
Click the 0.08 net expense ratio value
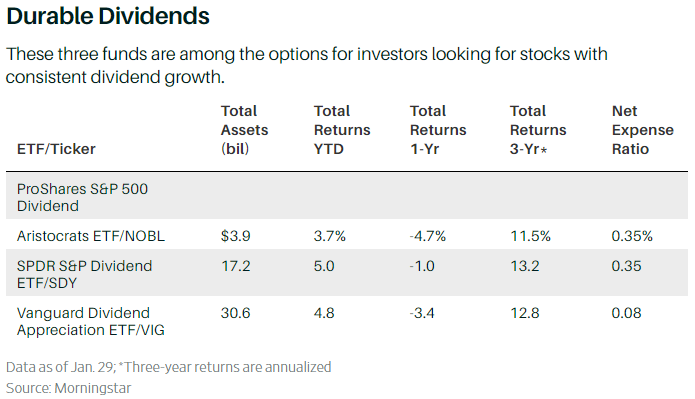tap(626, 313)
